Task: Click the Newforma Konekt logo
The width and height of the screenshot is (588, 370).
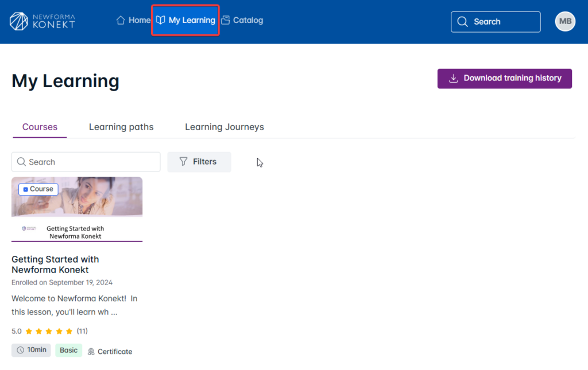Action: click(42, 21)
